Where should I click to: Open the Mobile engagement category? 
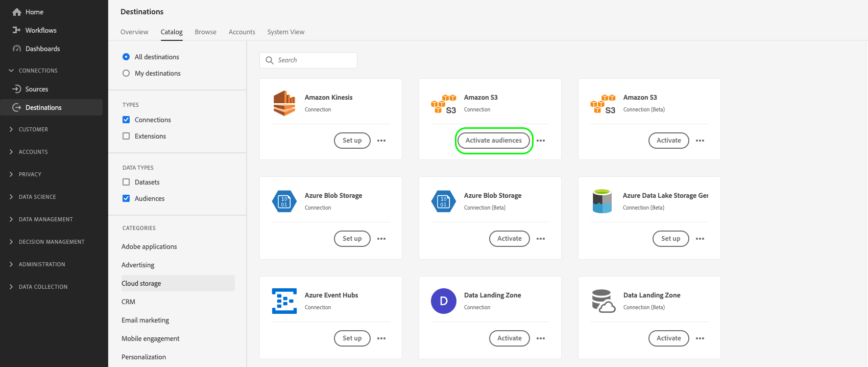(151, 338)
